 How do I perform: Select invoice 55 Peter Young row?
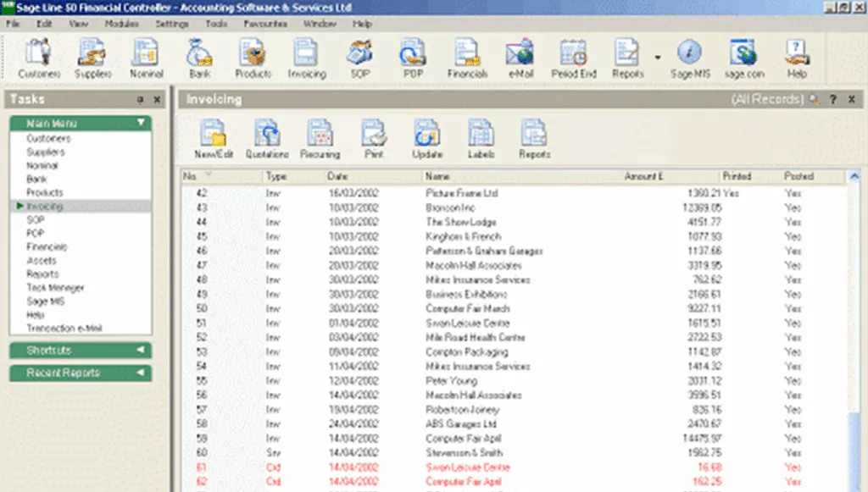click(515, 381)
